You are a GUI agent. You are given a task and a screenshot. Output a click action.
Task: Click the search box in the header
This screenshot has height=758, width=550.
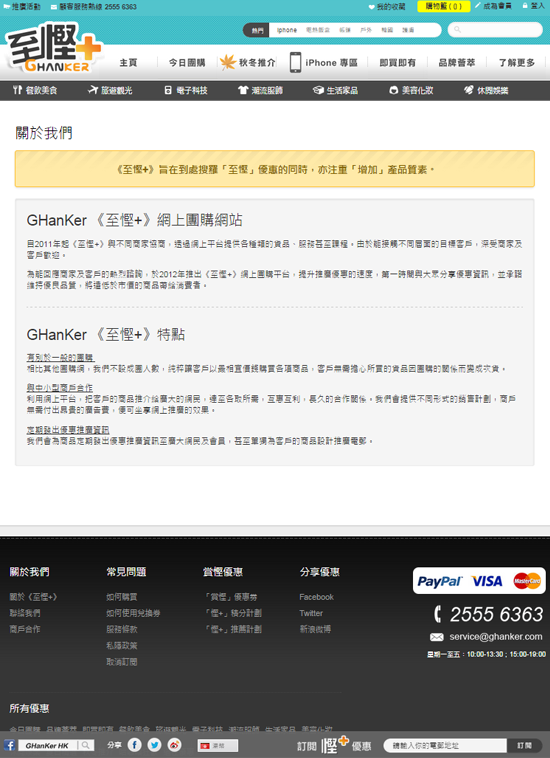(x=495, y=30)
